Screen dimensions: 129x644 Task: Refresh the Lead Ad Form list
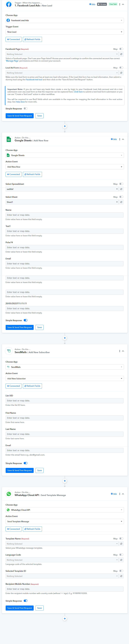121,73
